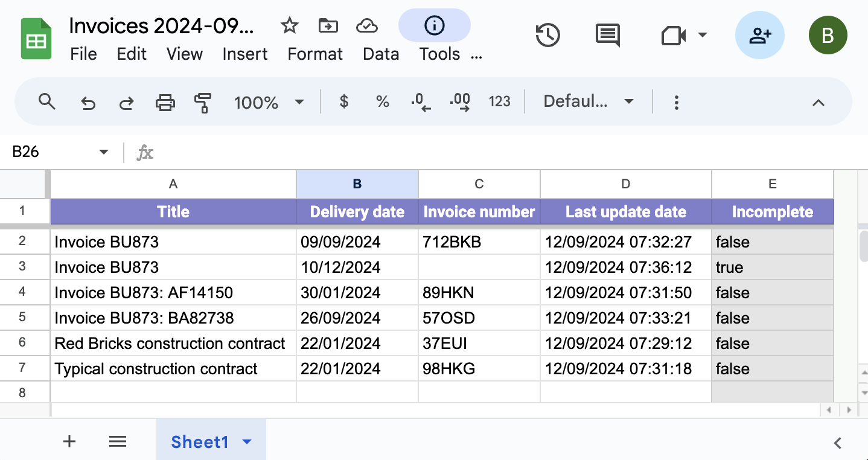Collapse the menus with up chevron
The width and height of the screenshot is (868, 460).
click(819, 103)
